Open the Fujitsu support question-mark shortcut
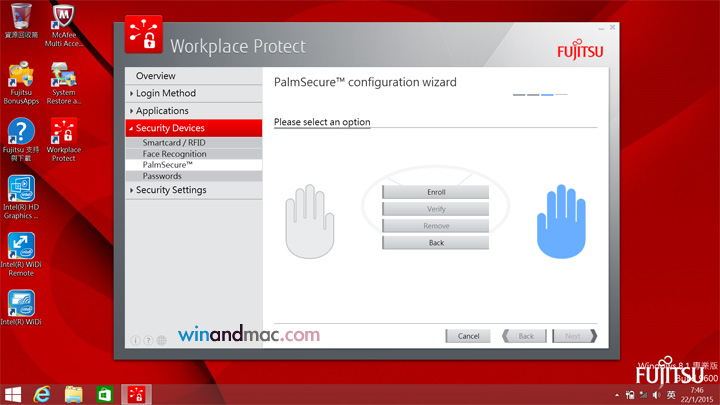Screen dimensions: 720x405 21,140
